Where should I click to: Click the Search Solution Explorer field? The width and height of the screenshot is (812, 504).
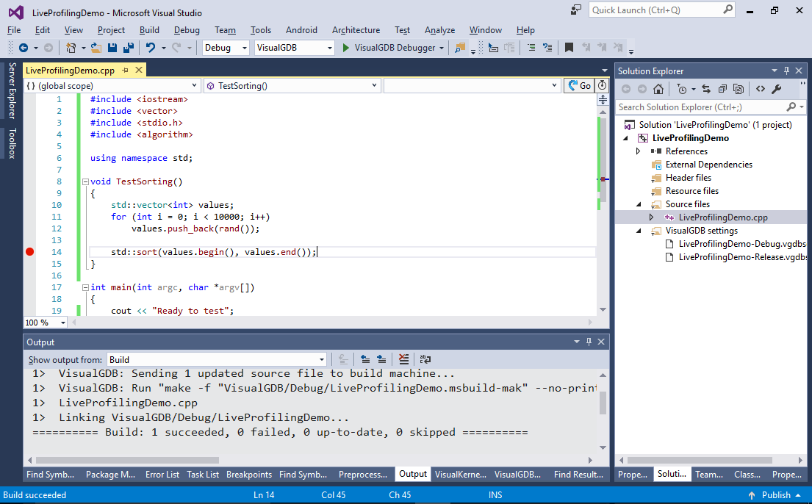[710, 107]
